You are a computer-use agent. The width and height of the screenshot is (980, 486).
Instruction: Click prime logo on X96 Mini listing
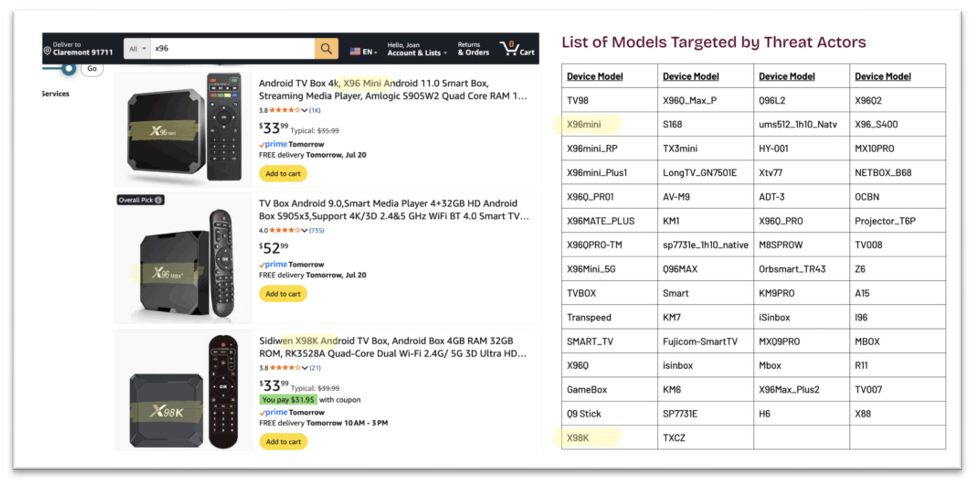point(273,144)
